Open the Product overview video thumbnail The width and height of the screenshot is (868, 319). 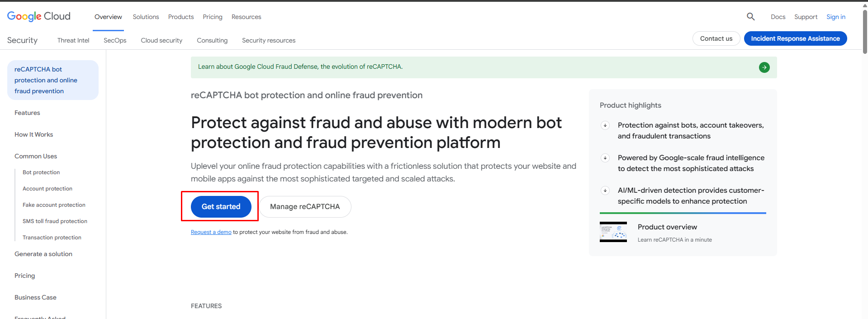click(x=613, y=232)
